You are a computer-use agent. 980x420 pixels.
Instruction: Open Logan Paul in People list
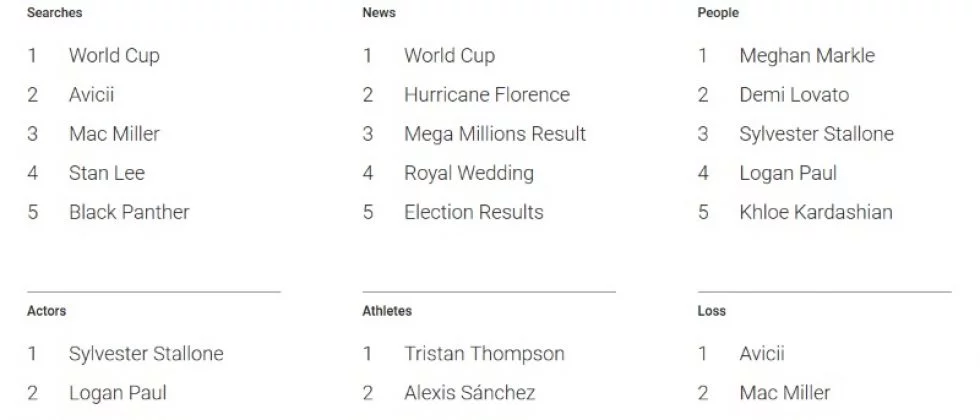click(788, 173)
